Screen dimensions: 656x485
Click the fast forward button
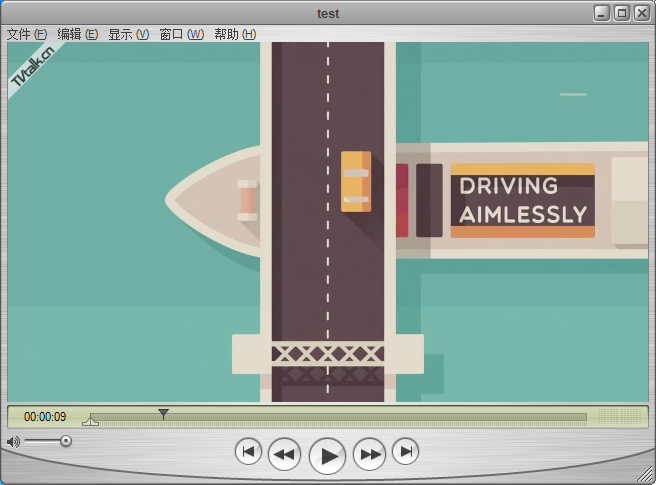pyautogui.click(x=369, y=454)
